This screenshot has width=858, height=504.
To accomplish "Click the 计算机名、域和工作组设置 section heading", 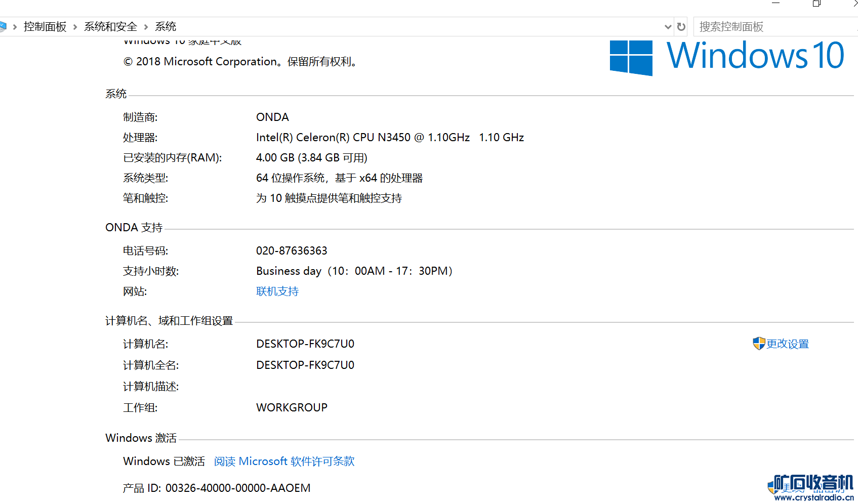I will (169, 321).
